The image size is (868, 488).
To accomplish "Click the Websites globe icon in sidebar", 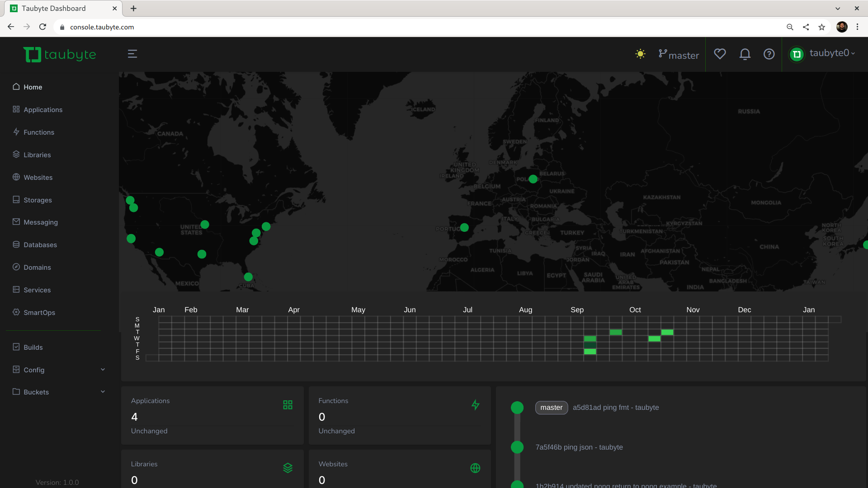I will click(16, 177).
